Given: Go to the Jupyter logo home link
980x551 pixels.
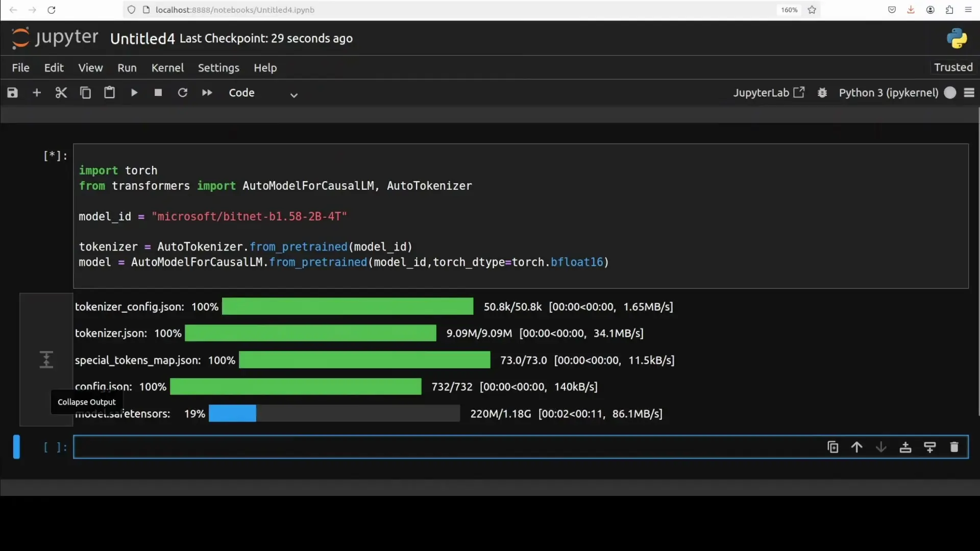Looking at the screenshot, I should coord(55,38).
